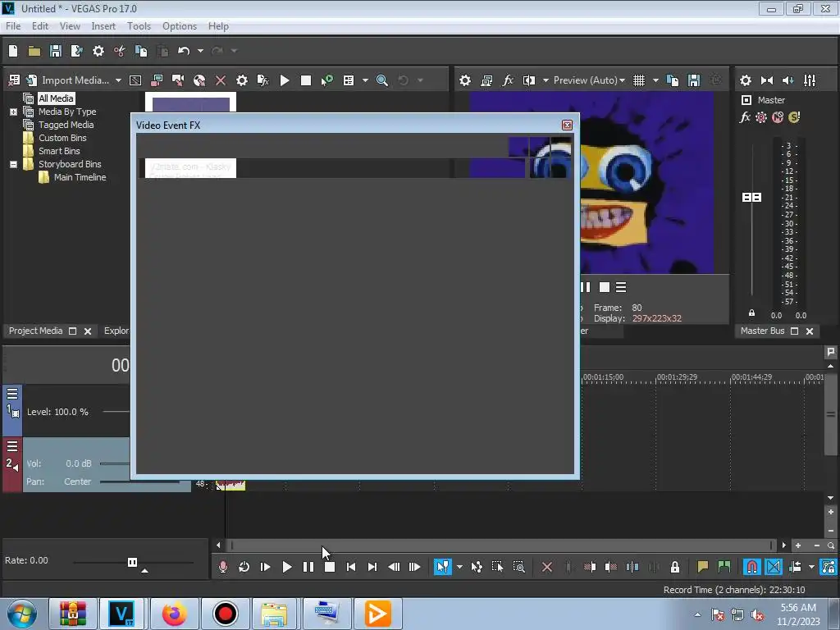Open the Insert menu
840x630 pixels.
click(x=103, y=26)
